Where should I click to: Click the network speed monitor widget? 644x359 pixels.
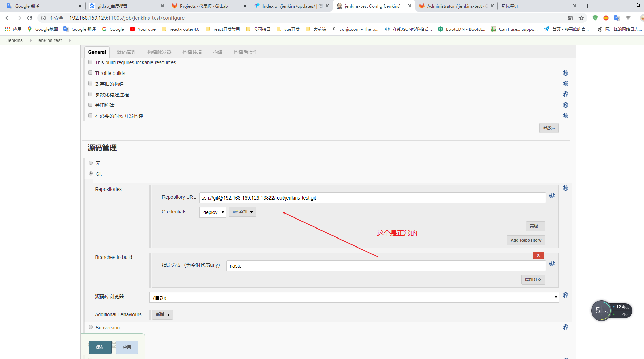(x=612, y=311)
